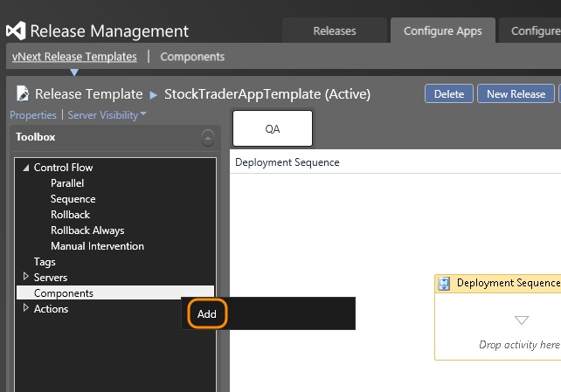The height and width of the screenshot is (392, 561).
Task: Select Rollback Always in the toolbox
Action: click(x=87, y=230)
